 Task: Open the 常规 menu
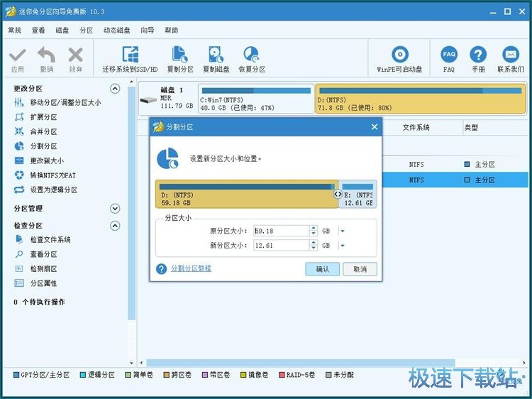pyautogui.click(x=15, y=31)
